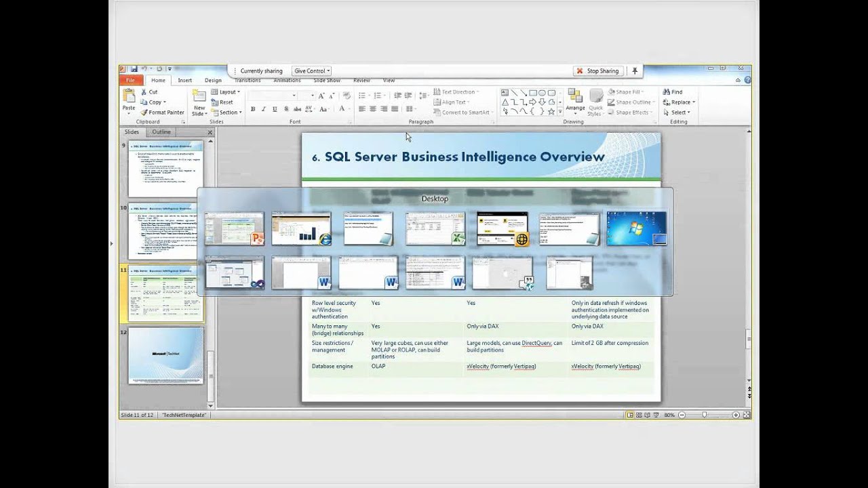
Task: Click the Character Spacing AV icon
Action: pos(309,109)
